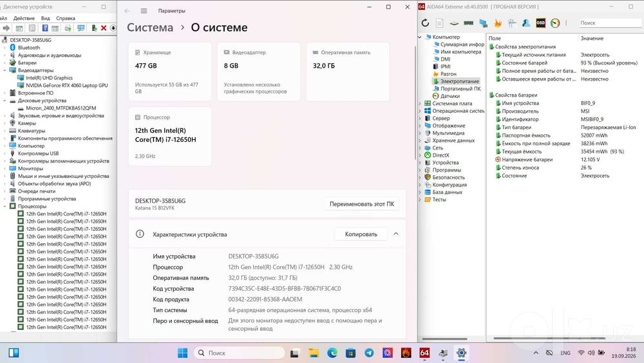The width and height of the screenshot is (644, 363).
Task: Click Device Manager print-style update icon
Action: click(x=68, y=28)
